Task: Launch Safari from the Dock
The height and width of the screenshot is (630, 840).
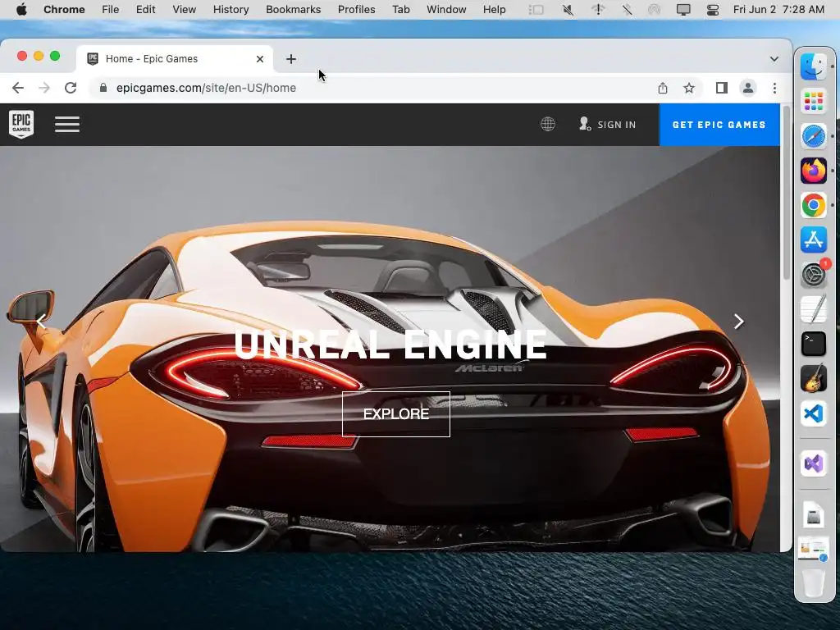Action: tap(813, 135)
